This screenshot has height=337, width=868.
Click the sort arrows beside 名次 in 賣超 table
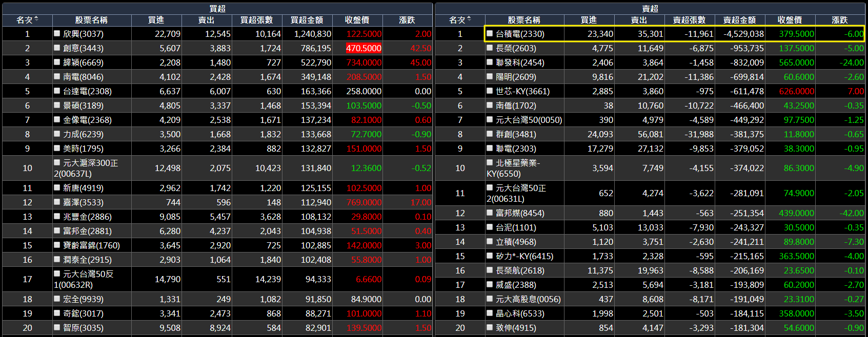tap(469, 19)
